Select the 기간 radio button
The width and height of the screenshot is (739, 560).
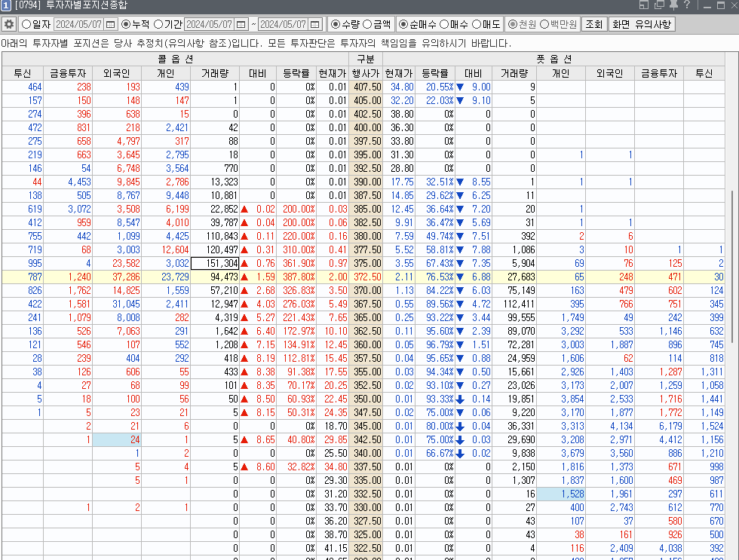click(158, 24)
